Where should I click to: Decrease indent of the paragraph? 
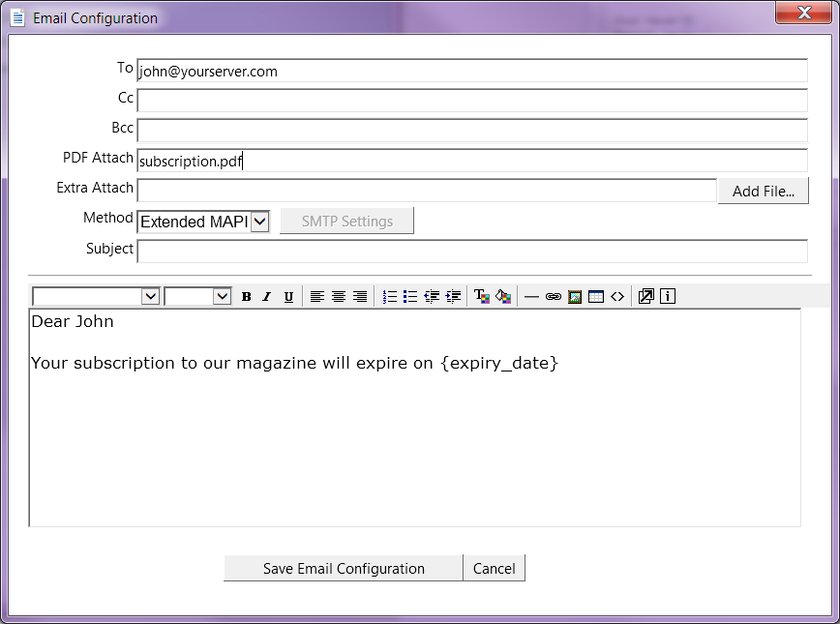coord(432,297)
